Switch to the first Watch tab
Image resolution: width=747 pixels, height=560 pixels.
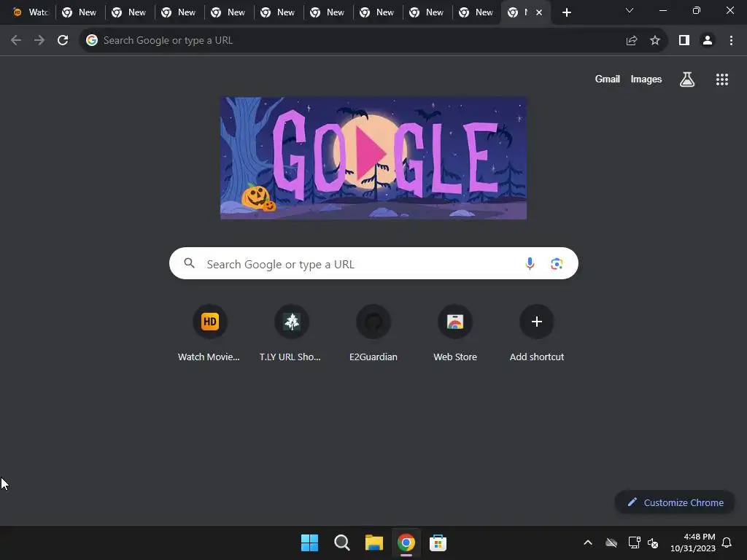29,12
